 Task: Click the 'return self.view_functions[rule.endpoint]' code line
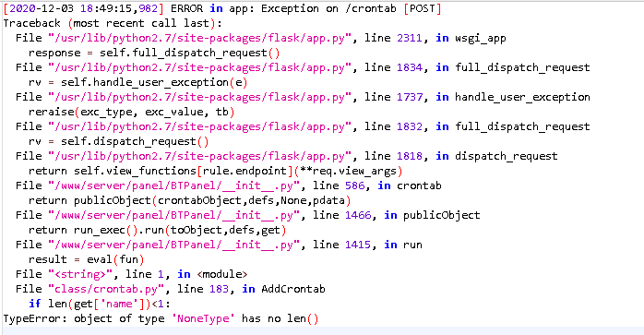pyautogui.click(x=215, y=172)
